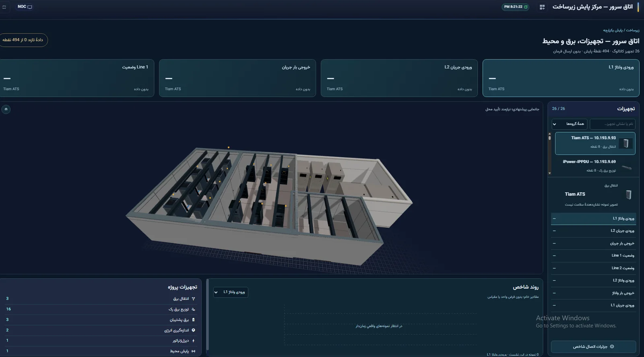Click the پایش محیط sensor icon
Image resolution: width=644 pixels, height=357 pixels.
pos(194,351)
